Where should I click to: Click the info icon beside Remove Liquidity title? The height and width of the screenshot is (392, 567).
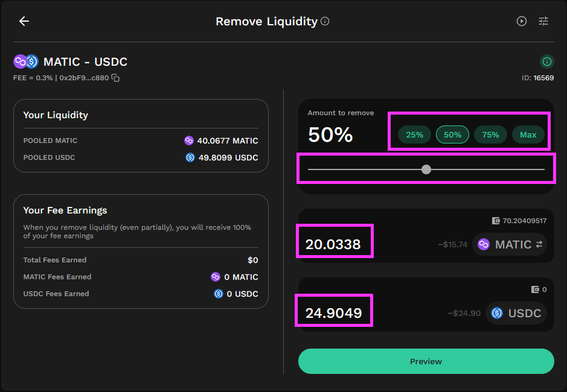coord(325,21)
